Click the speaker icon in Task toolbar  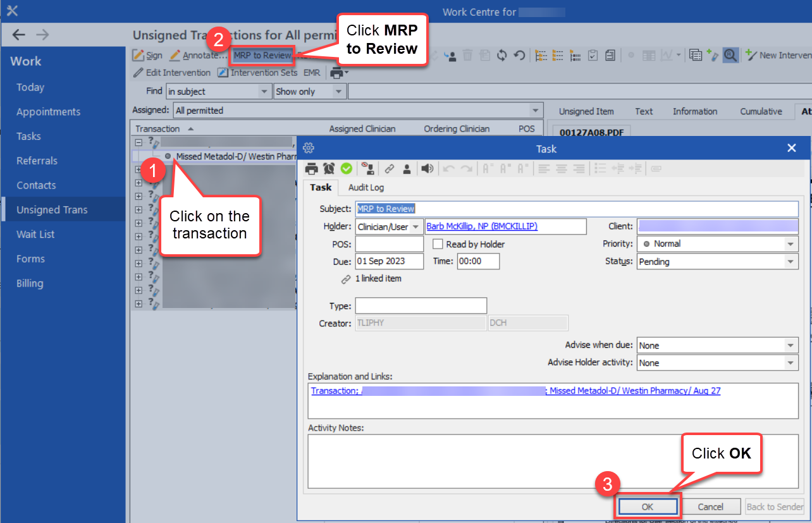click(x=428, y=169)
